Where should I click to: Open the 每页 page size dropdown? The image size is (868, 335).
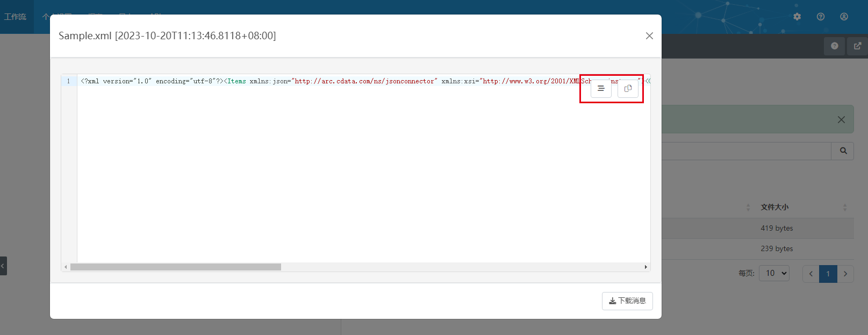click(774, 273)
